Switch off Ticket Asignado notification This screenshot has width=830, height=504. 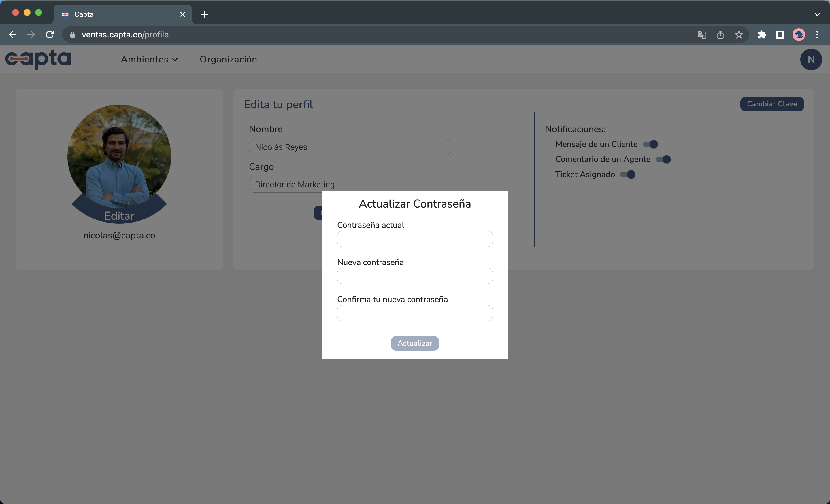coord(628,175)
